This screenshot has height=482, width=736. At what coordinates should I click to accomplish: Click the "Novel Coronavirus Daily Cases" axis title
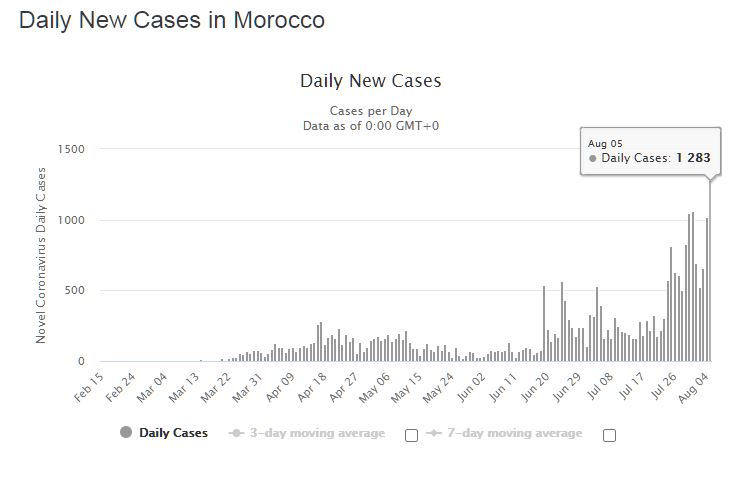pos(42,256)
